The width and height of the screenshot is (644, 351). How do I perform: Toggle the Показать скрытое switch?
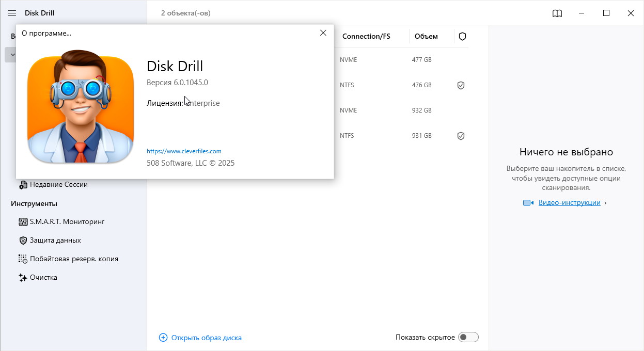tap(469, 338)
